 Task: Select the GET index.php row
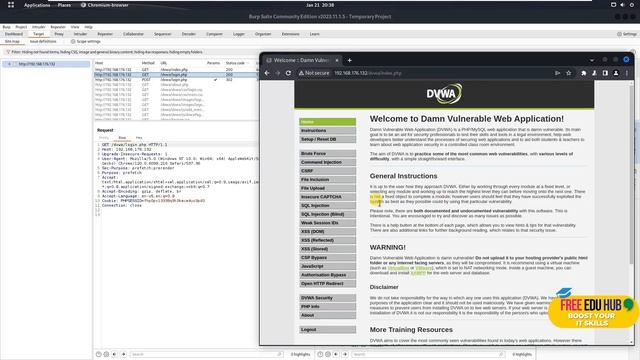click(176, 70)
